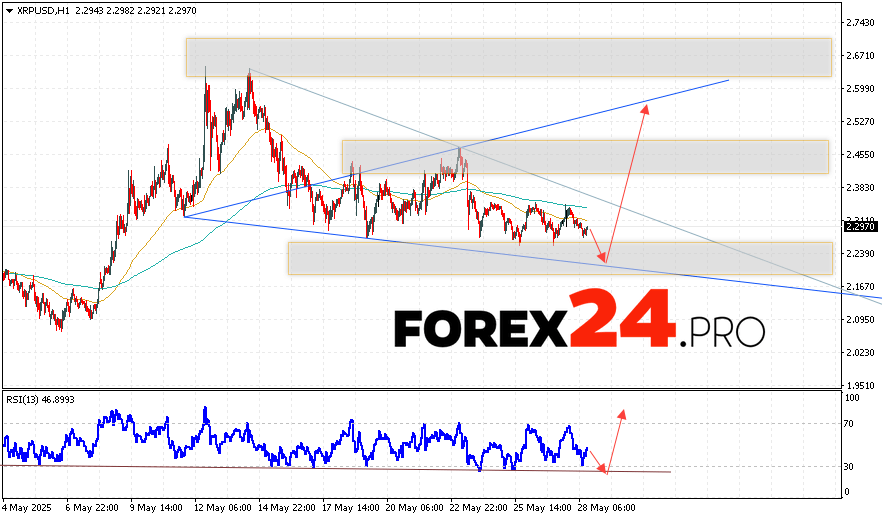Click the red downward arrow in RSI panel
Screen dimensions: 882x519
[597, 462]
